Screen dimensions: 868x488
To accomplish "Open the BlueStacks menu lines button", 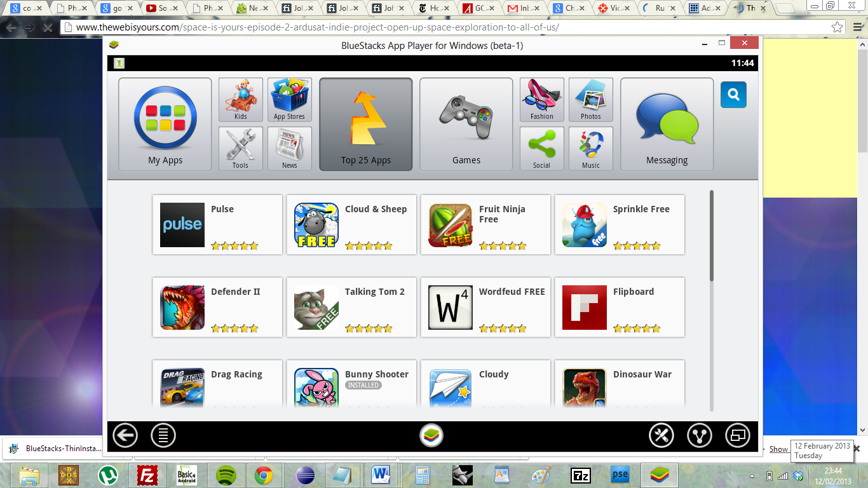I will tap(163, 436).
